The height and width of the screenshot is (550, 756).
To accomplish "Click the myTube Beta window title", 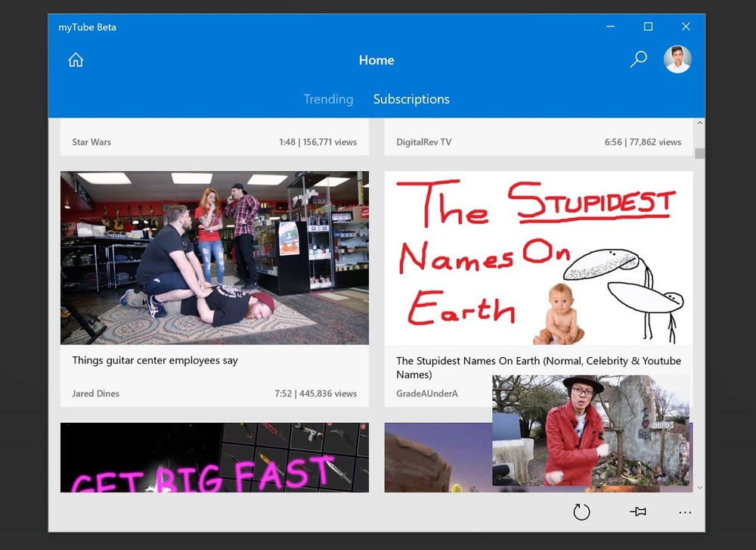I will pos(87,27).
